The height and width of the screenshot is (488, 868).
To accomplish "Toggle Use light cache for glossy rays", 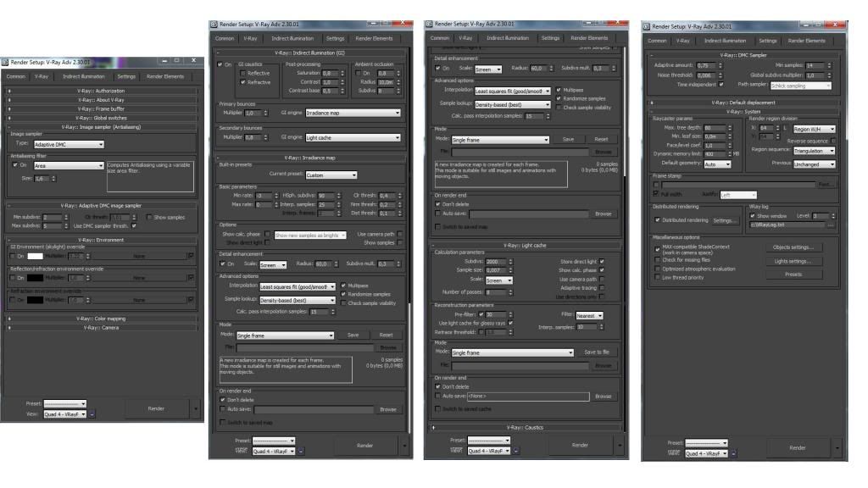I will coord(510,323).
